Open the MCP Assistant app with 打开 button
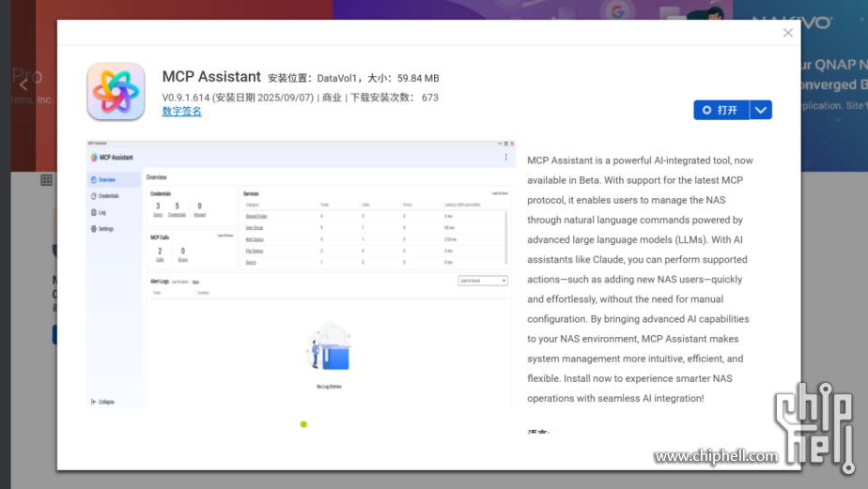The height and width of the screenshot is (489, 868). (x=721, y=110)
